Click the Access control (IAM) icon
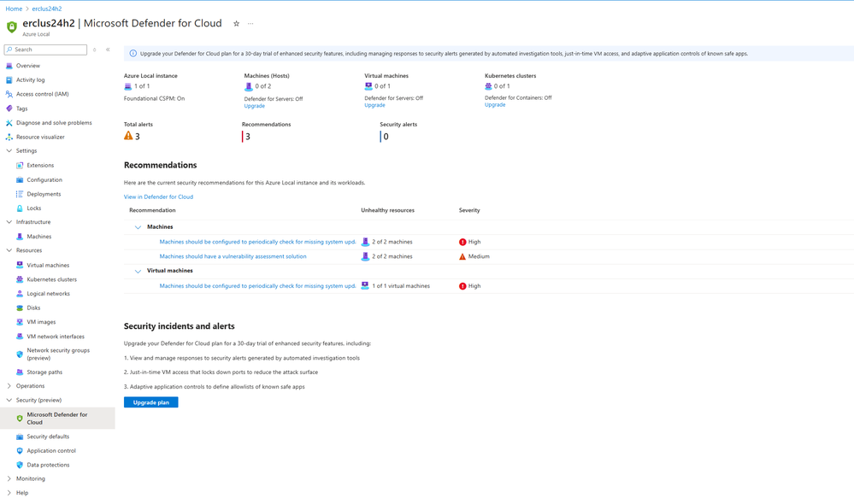This screenshot has height=504, width=854. coord(9,94)
